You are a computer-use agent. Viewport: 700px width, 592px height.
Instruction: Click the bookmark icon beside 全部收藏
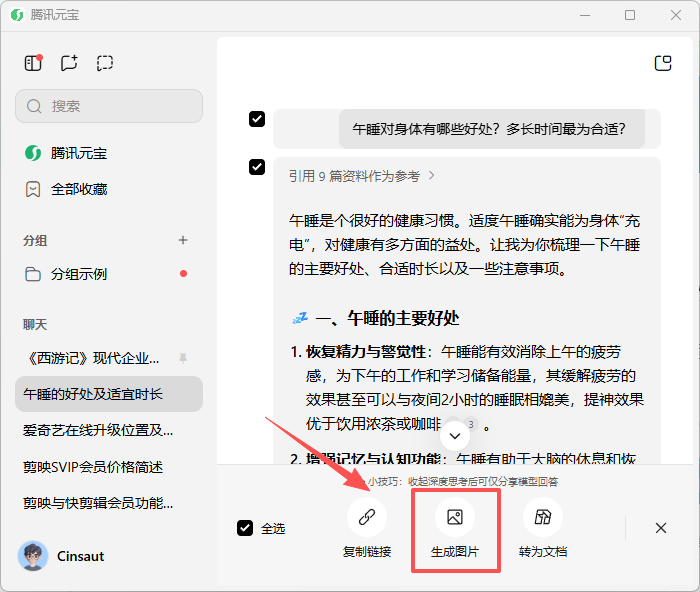point(33,189)
